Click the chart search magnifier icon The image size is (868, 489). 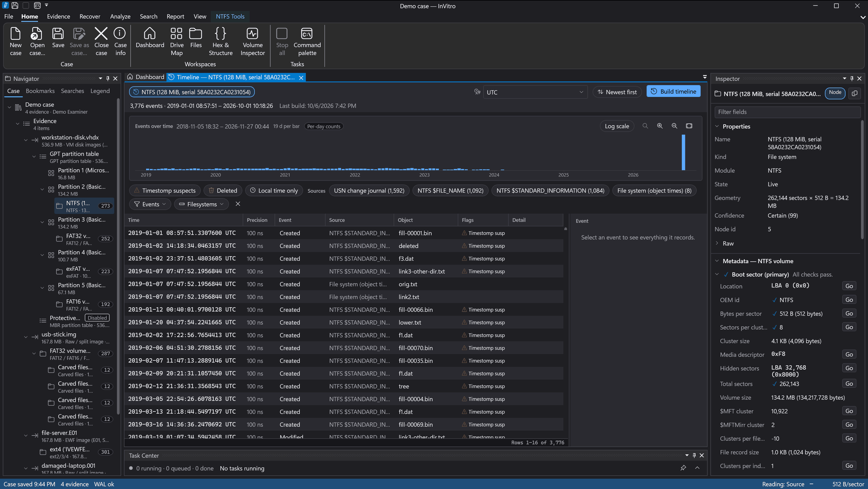click(645, 126)
